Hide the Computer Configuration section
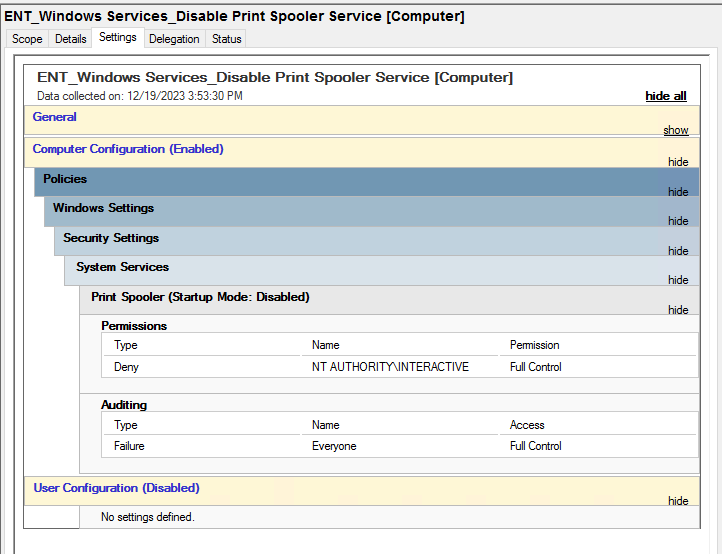Viewport: 722px width, 554px height. (x=678, y=162)
